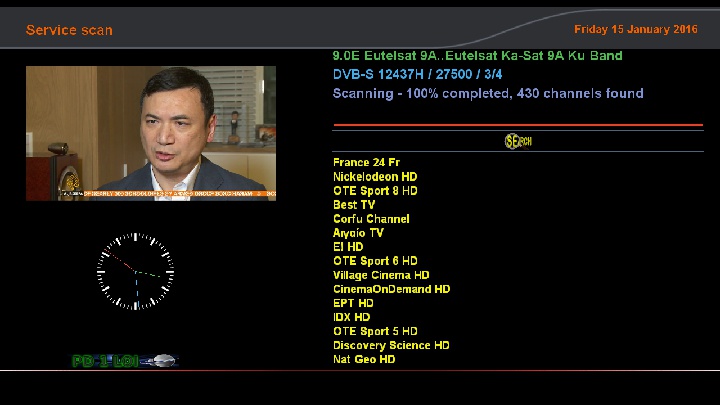
Task: Select IDX HD channel
Action: 351,317
